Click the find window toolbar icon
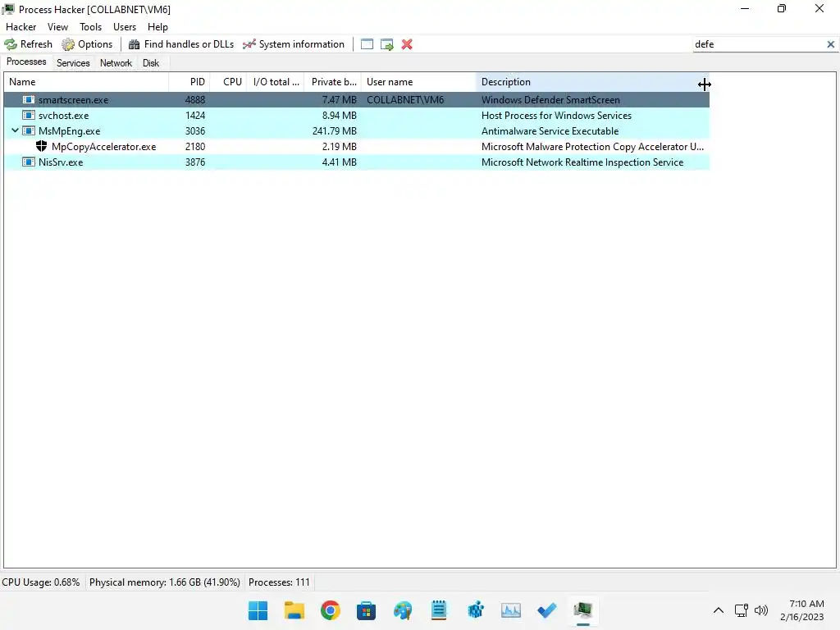The height and width of the screenshot is (630, 840). point(367,44)
